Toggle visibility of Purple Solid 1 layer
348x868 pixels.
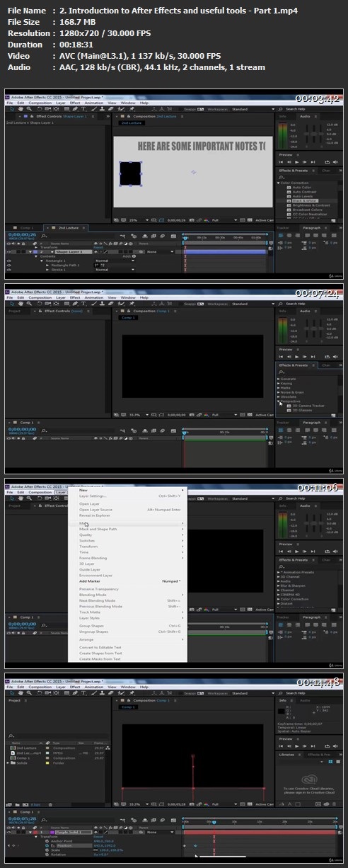coord(9,832)
